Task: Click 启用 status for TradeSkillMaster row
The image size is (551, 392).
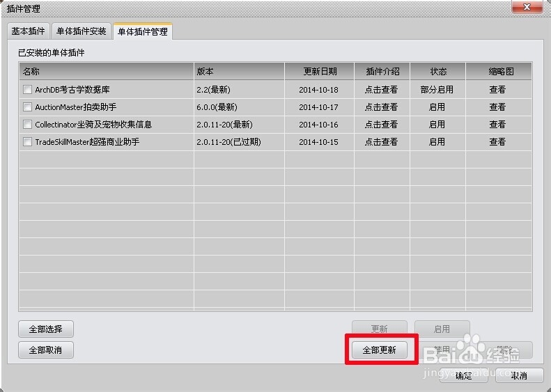Action: point(437,142)
